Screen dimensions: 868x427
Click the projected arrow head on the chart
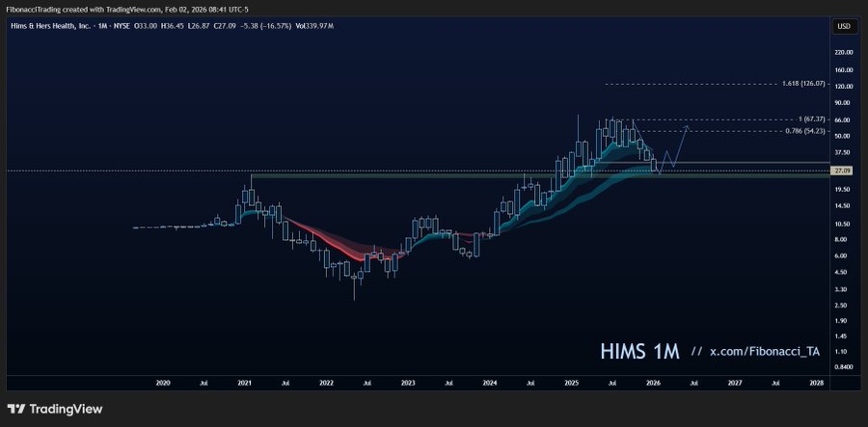(x=687, y=126)
